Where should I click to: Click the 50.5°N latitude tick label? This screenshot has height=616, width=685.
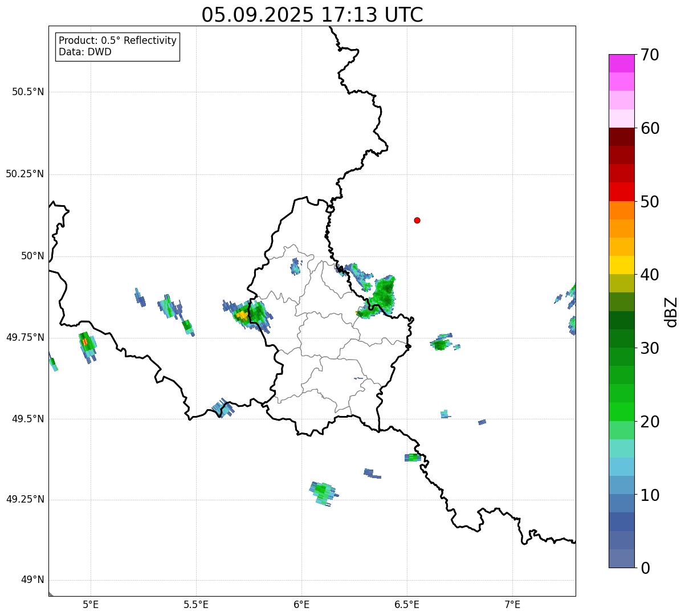(x=28, y=92)
